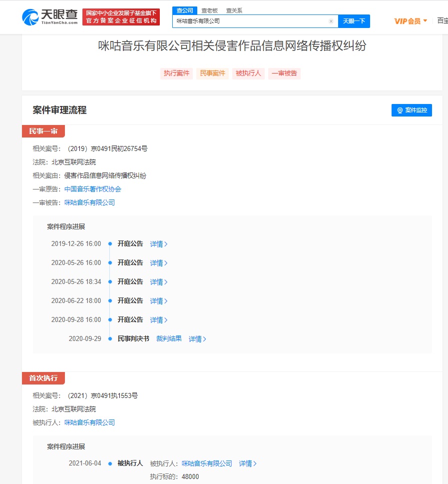
Task: Click the 一审被告 tag
Action: tap(284, 73)
